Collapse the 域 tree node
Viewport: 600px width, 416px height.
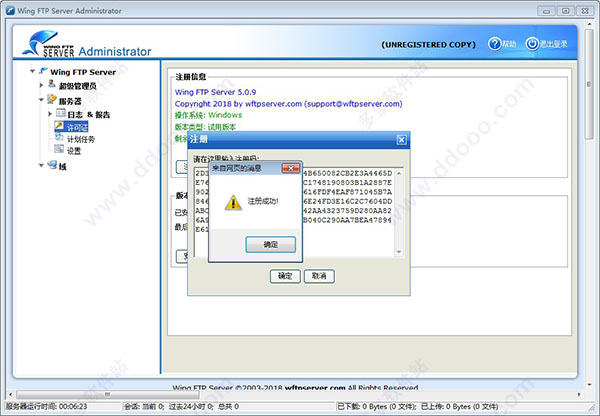[x=41, y=165]
